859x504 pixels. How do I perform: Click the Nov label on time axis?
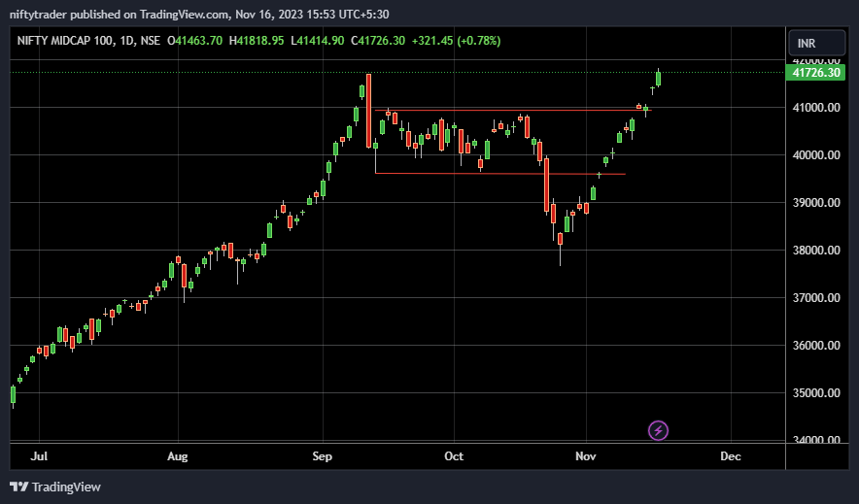coord(586,455)
